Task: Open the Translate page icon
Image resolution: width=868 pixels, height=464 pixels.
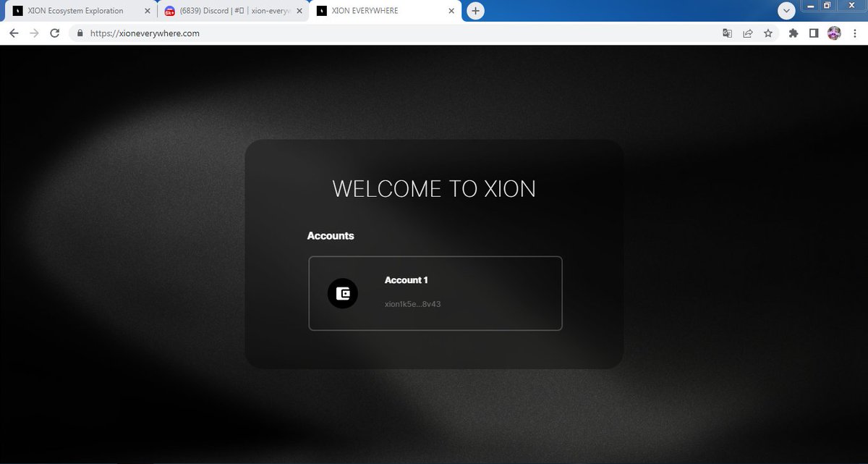Action: (728, 33)
